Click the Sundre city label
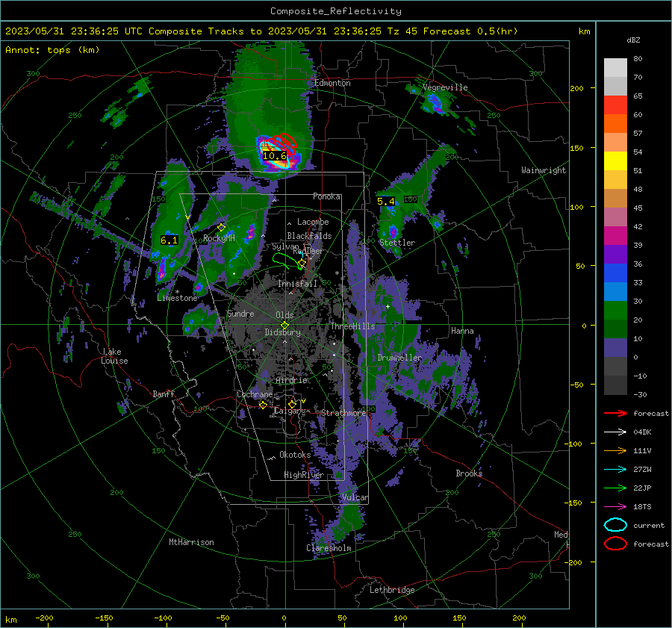This screenshot has width=672, height=628. (240, 314)
